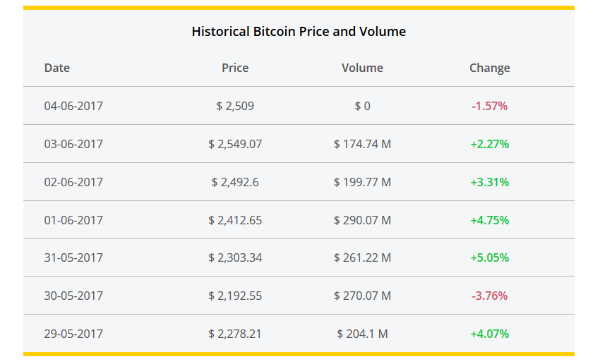Viewport: 600px width, 364px height.
Task: Click the table title Historical Bitcoin Price and Volume
Action: (x=299, y=32)
